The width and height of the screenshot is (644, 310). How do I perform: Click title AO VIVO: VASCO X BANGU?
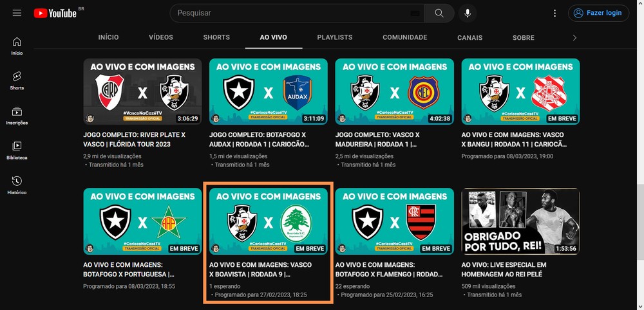click(514, 140)
